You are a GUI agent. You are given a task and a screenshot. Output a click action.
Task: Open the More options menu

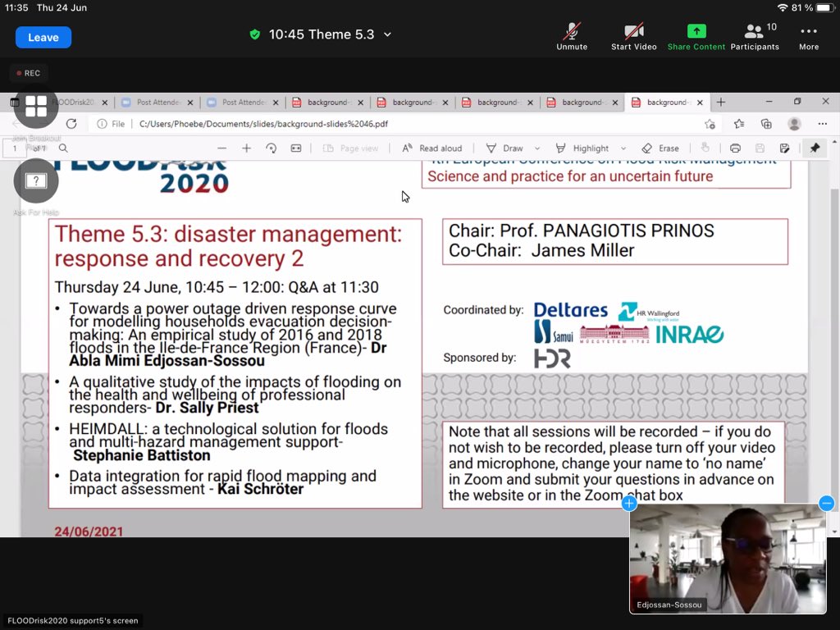809,36
